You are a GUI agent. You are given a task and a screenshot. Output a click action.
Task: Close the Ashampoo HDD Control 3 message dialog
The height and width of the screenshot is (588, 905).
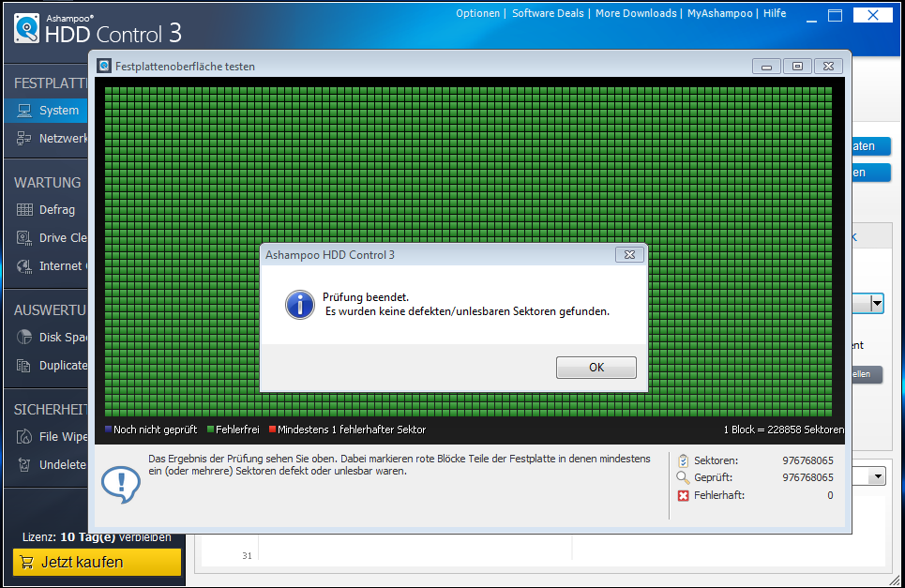point(629,254)
